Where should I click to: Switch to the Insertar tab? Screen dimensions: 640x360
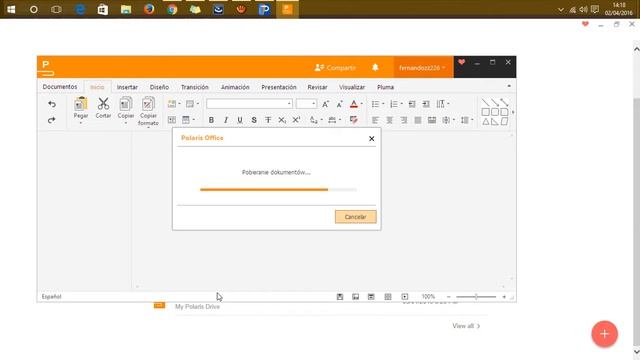pos(127,87)
